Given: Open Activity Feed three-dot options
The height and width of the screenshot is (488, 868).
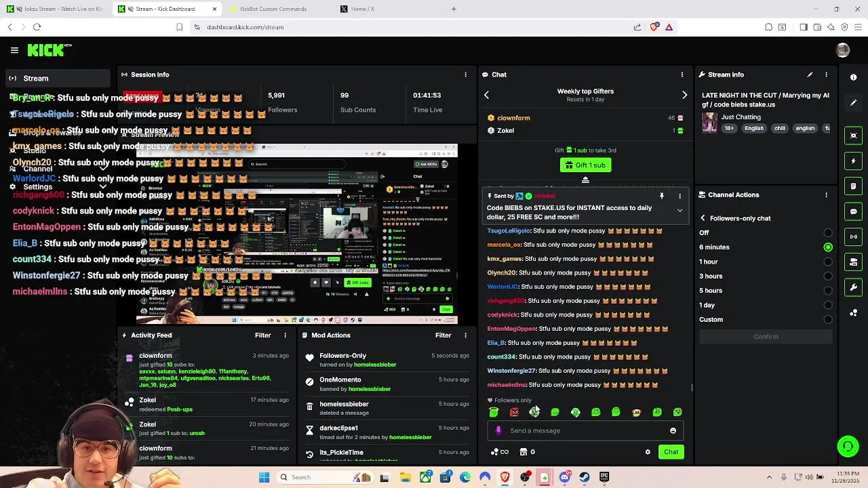Looking at the screenshot, I should (x=285, y=335).
